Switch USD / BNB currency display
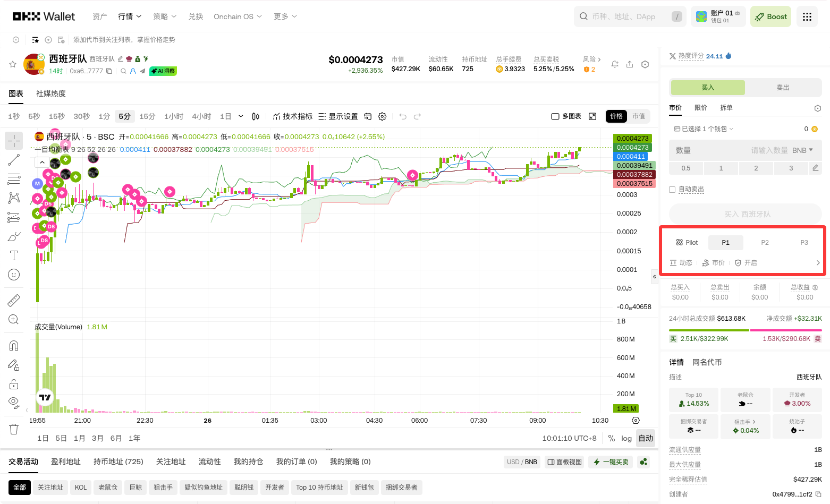Image resolution: width=830 pixels, height=504 pixels. (522, 462)
